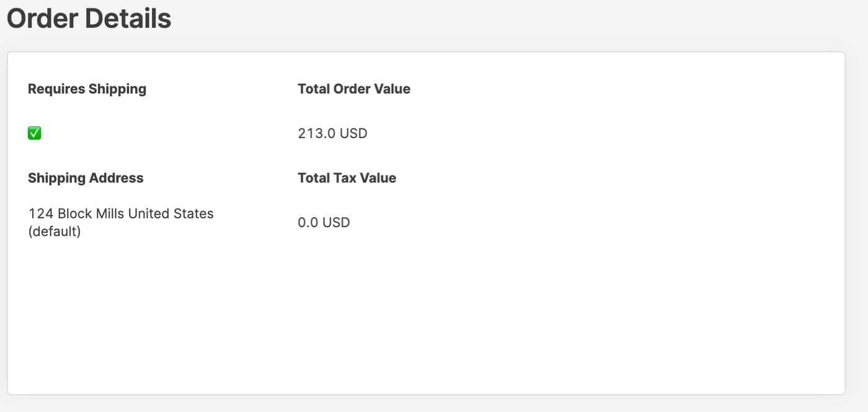This screenshot has width=868, height=412.
Task: Click the green Requires Shipping checkmark
Action: (x=35, y=133)
